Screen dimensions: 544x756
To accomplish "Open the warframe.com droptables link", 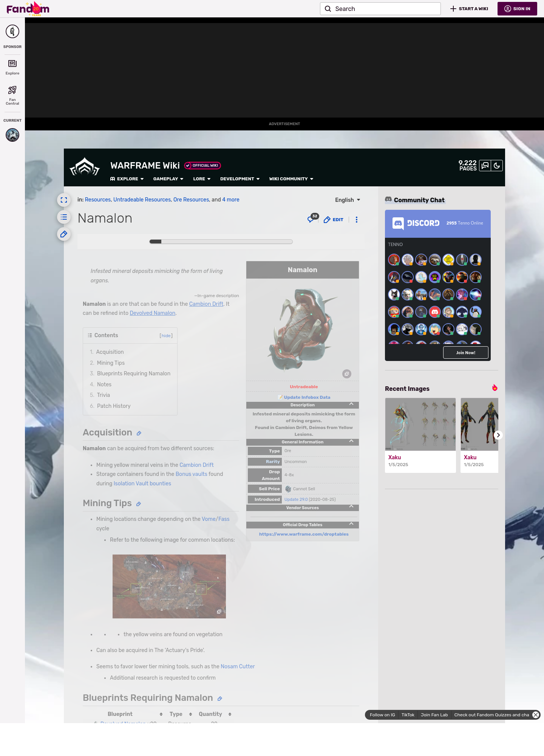I will click(x=304, y=534).
